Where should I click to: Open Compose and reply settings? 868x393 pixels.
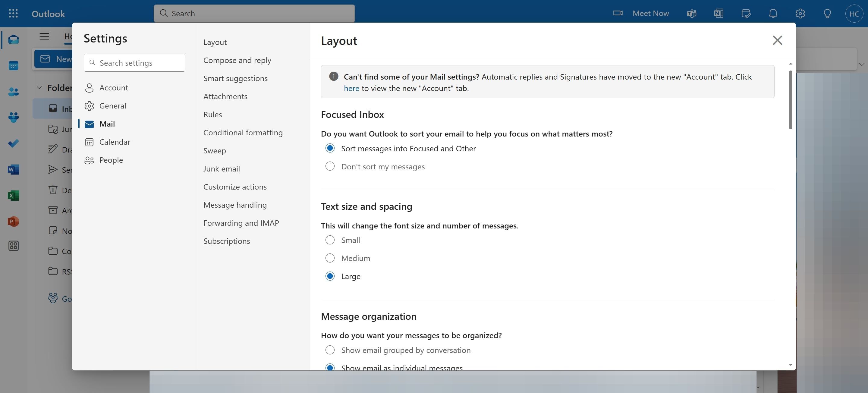tap(237, 60)
